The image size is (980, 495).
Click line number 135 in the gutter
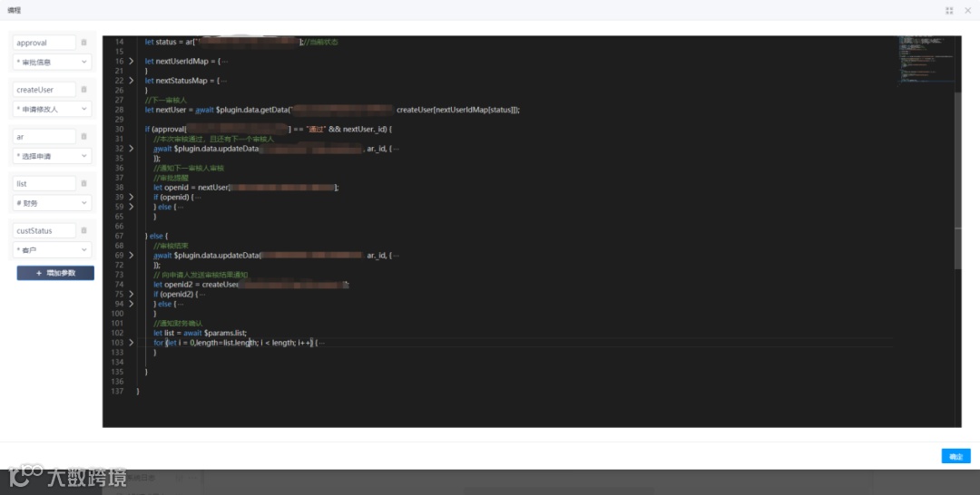116,372
